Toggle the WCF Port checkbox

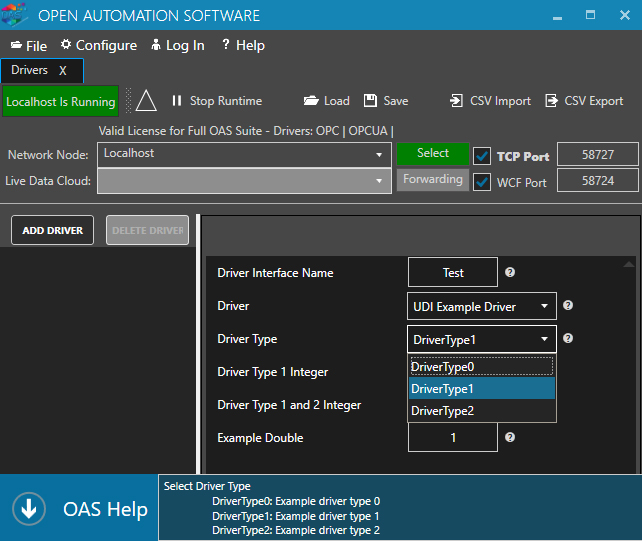click(482, 182)
